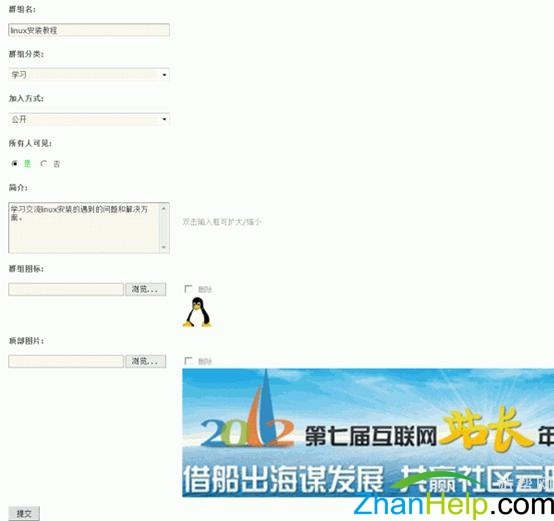
Task: Click the group name input field
Action: [89, 30]
